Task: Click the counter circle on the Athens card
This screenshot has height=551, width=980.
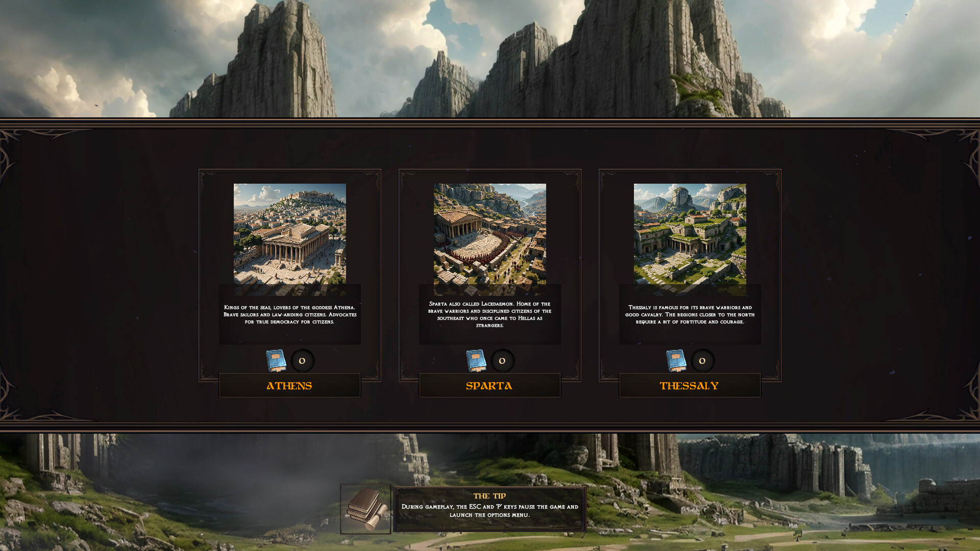Action: click(302, 360)
